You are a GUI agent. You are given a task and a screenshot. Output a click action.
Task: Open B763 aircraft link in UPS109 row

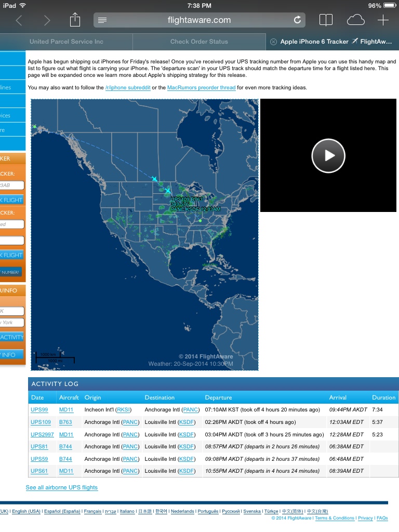click(65, 422)
